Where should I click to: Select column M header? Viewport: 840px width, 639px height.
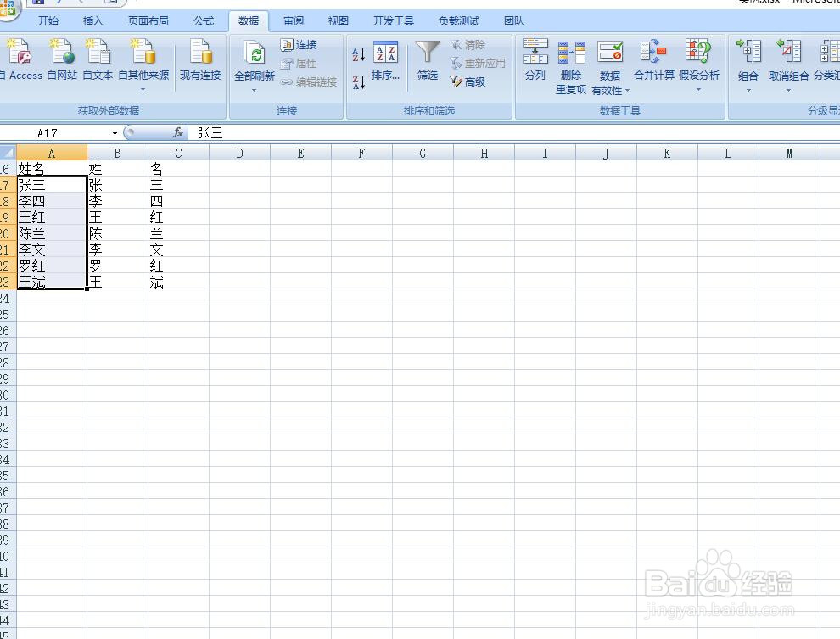point(789,154)
